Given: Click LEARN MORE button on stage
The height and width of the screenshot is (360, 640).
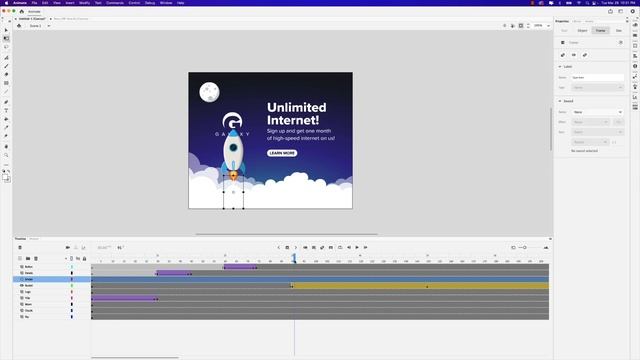Looking at the screenshot, I should 282,153.
